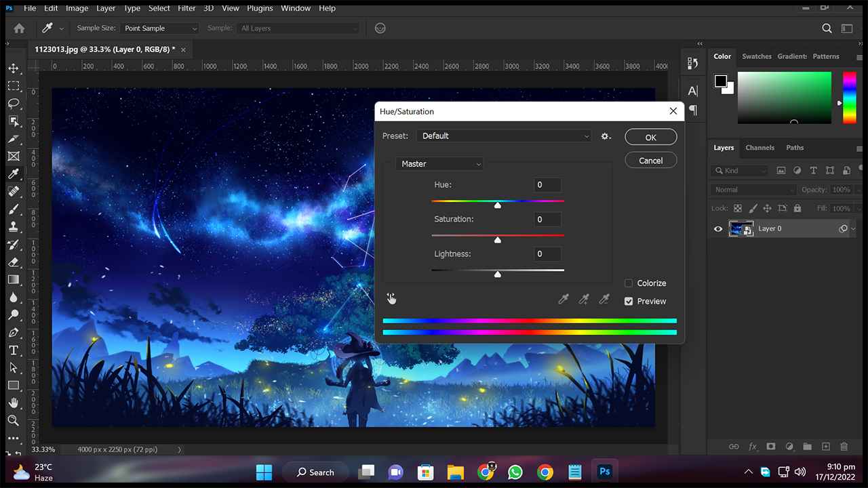Select the Move tool
The image size is (868, 488).
(x=14, y=68)
